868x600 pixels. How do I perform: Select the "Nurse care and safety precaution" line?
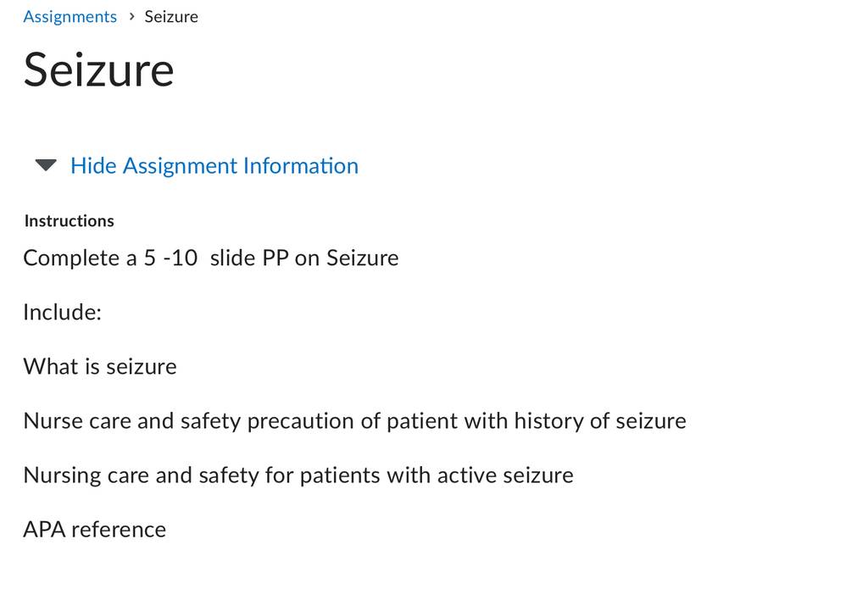click(355, 421)
